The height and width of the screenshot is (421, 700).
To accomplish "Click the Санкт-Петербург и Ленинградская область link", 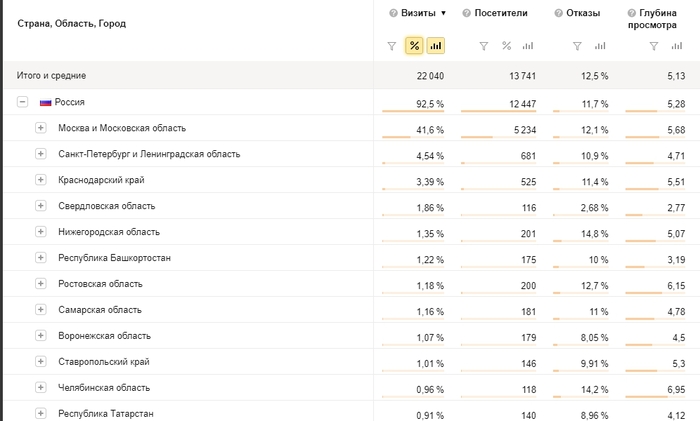I will click(149, 154).
